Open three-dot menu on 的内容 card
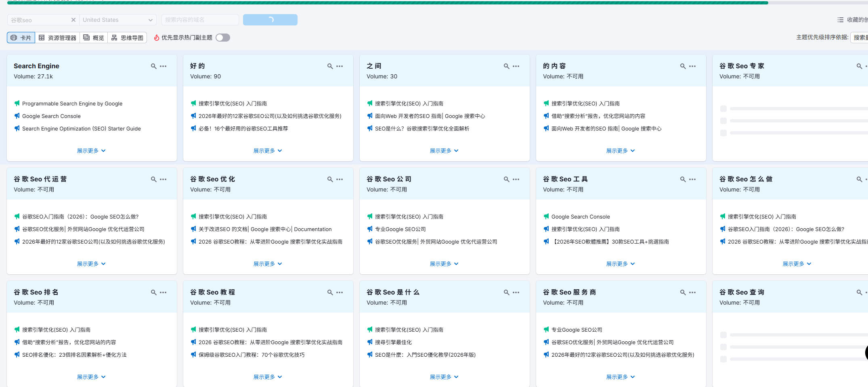 pos(692,66)
